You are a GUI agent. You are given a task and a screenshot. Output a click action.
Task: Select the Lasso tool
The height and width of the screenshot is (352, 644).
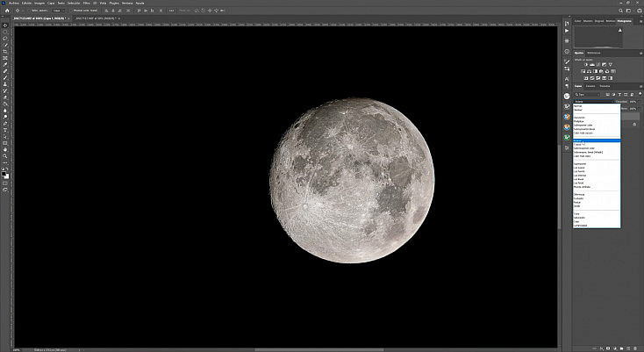coord(5,39)
